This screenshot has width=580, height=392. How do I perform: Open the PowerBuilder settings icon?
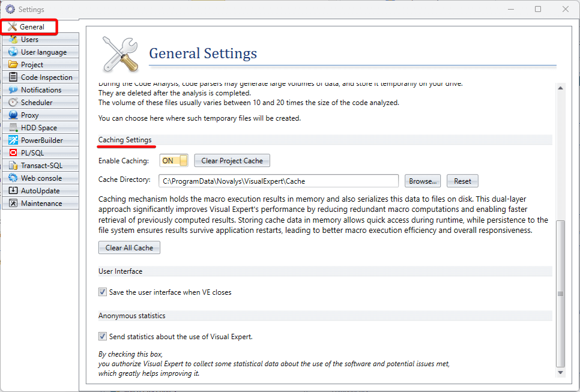point(14,140)
